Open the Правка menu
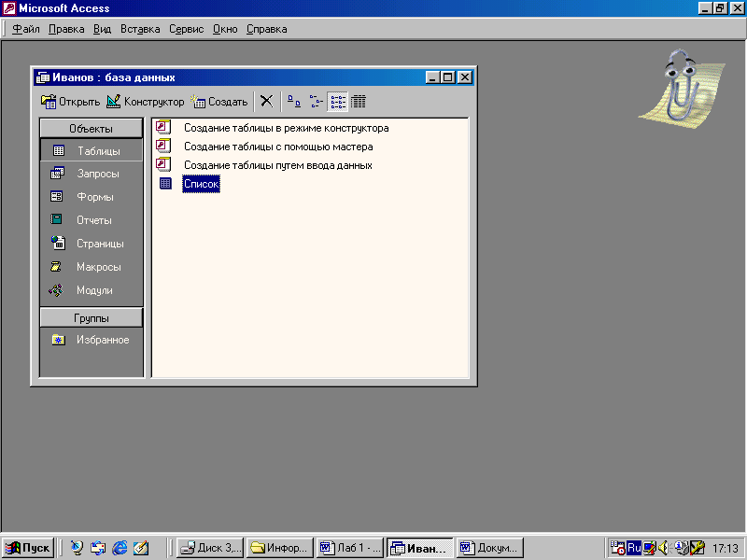Image resolution: width=747 pixels, height=560 pixels. [66, 29]
